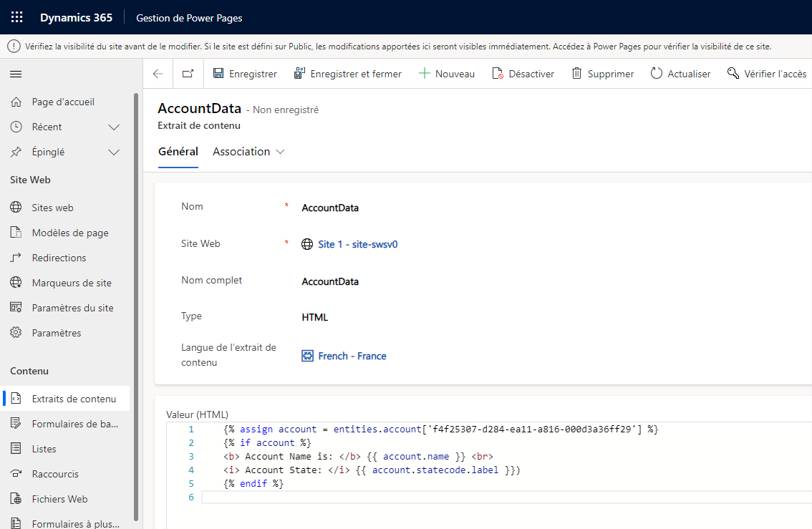The width and height of the screenshot is (812, 529).
Task: Click code line 4 with account.statecode.label
Action: 372,470
